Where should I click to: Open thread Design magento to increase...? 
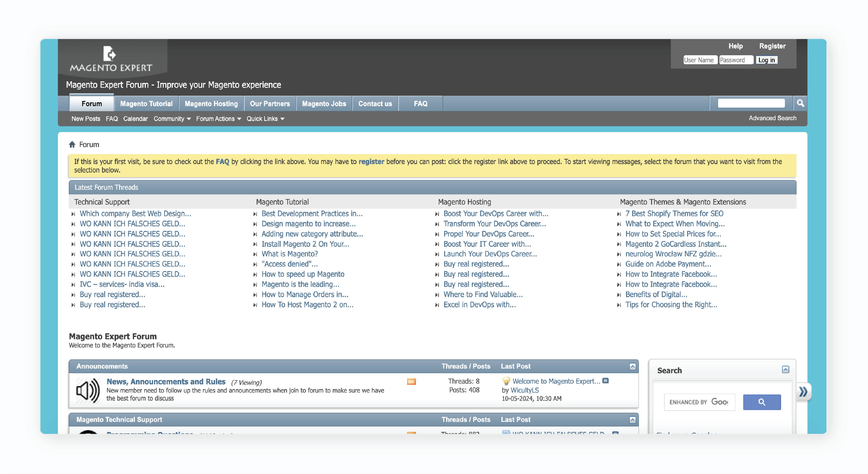309,224
